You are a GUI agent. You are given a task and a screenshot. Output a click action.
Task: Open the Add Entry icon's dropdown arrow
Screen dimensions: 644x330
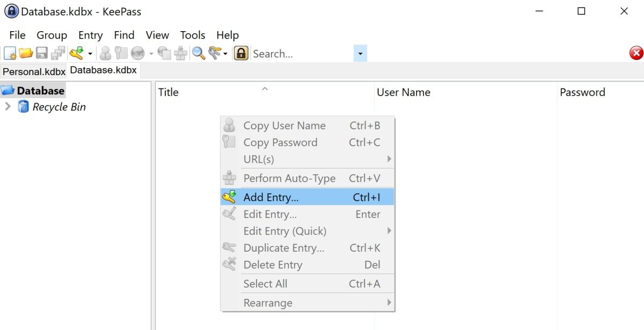[x=90, y=53]
